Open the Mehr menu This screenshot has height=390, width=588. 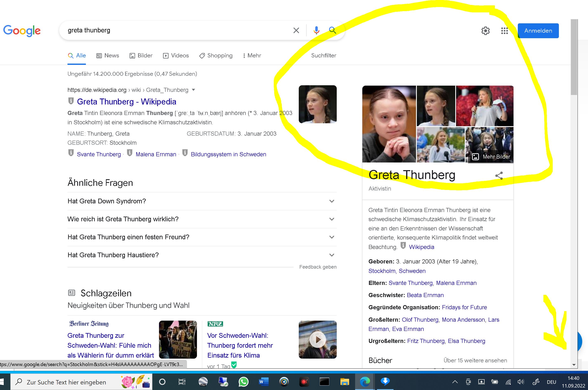(x=252, y=56)
